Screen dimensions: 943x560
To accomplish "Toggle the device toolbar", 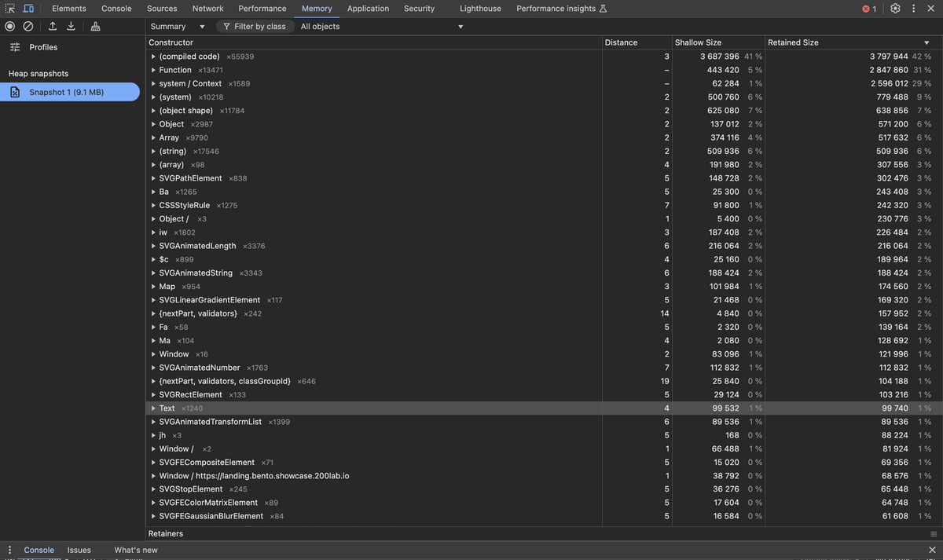I will point(28,8).
